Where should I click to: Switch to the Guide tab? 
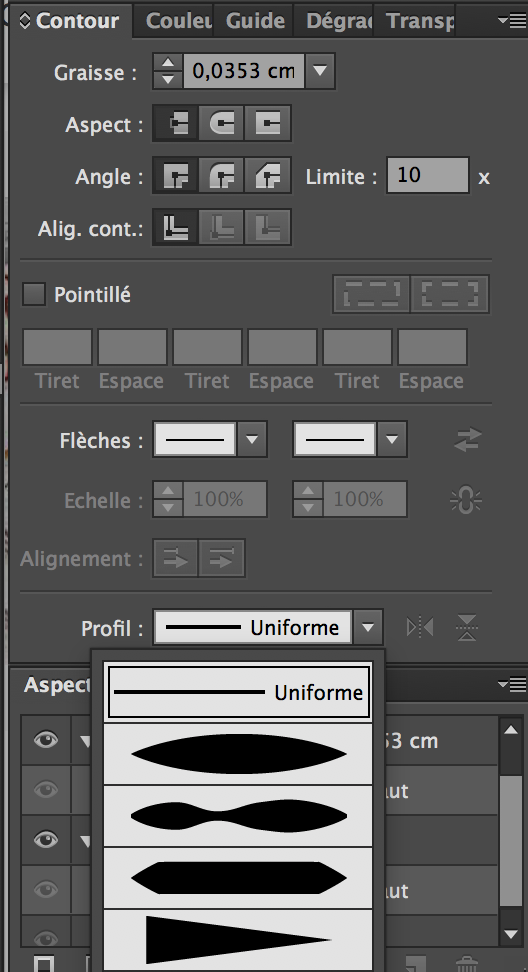click(255, 20)
